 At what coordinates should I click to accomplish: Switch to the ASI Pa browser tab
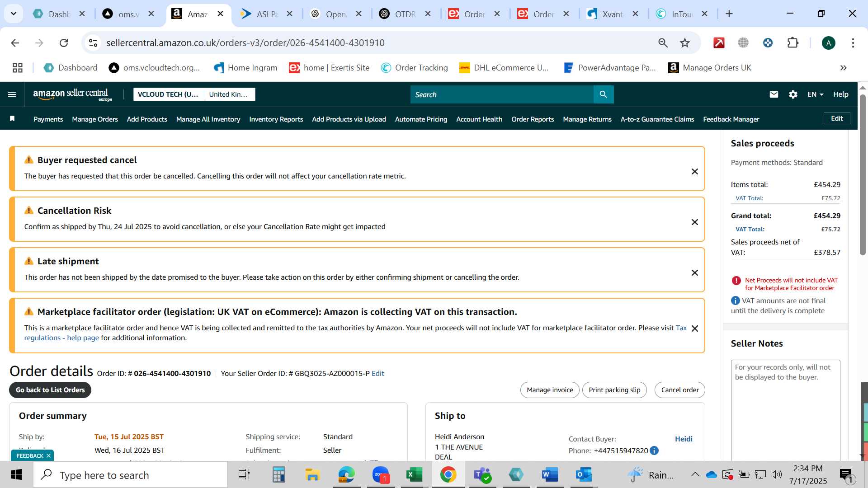(266, 14)
